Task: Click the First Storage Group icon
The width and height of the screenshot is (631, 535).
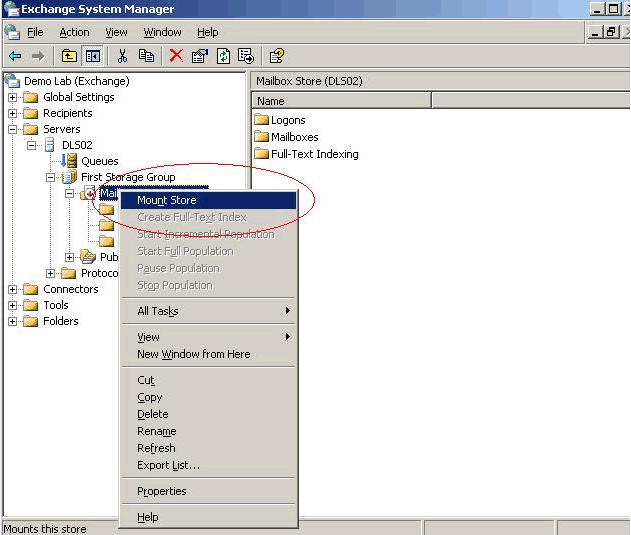Action: pyautogui.click(x=69, y=177)
